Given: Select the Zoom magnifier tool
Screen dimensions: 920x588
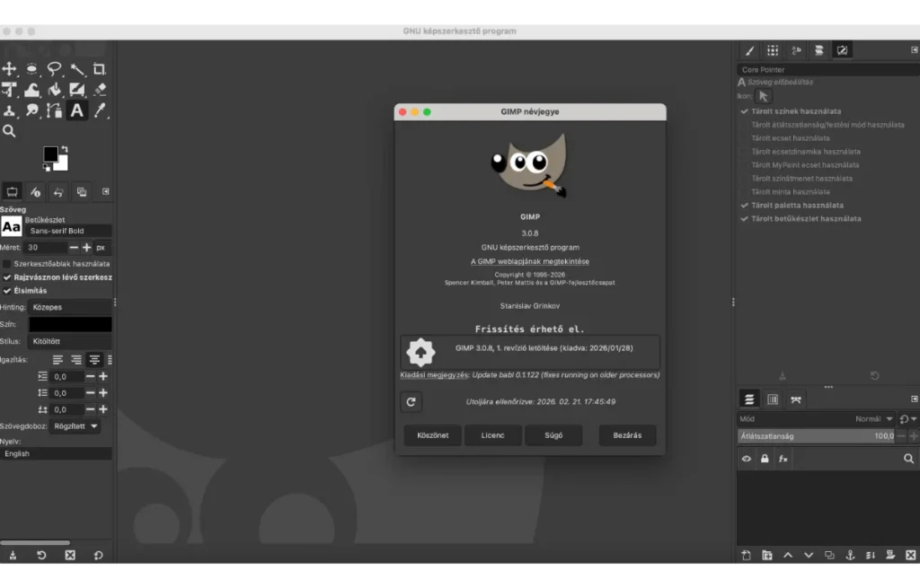Looking at the screenshot, I should pyautogui.click(x=9, y=131).
